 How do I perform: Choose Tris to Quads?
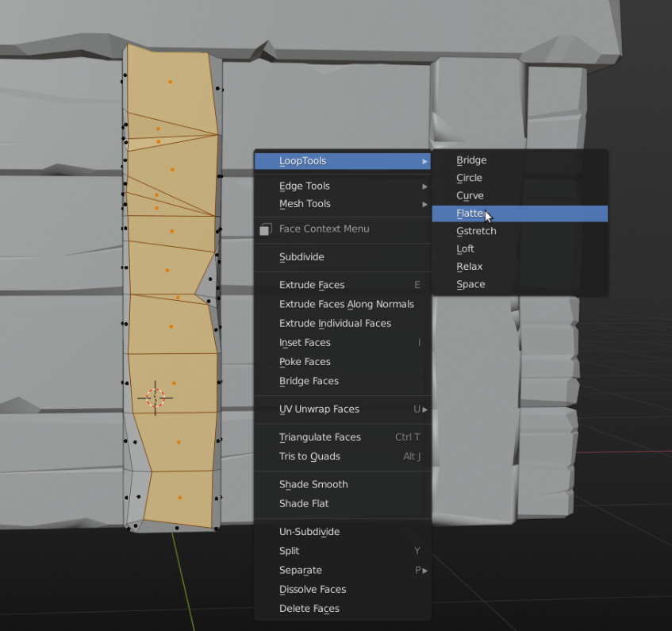[x=343, y=456]
